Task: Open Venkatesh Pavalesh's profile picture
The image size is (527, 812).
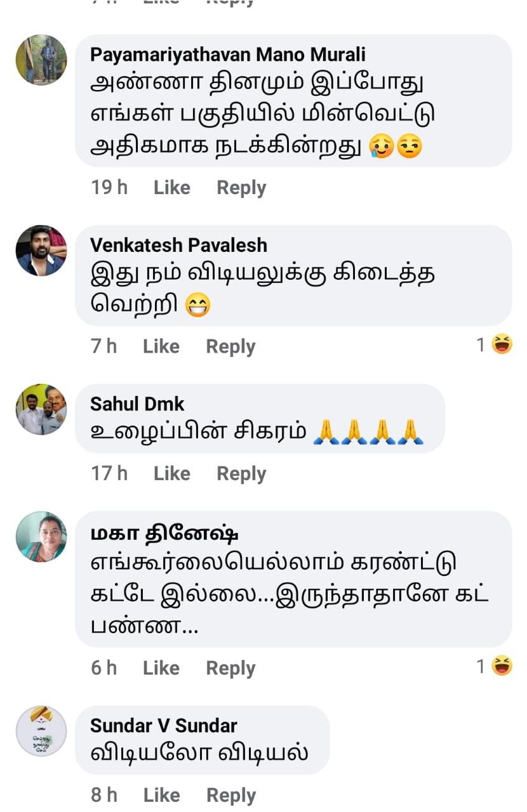Action: click(x=41, y=251)
